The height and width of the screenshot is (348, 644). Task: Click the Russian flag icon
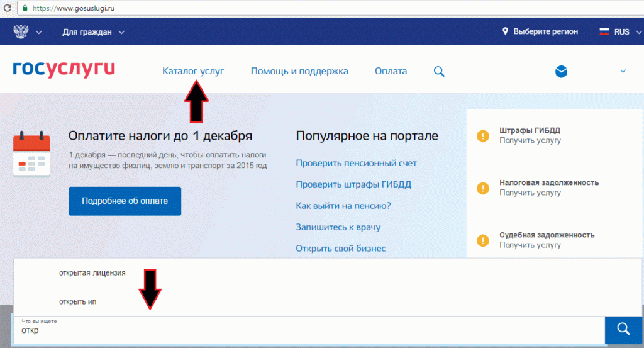click(x=604, y=31)
